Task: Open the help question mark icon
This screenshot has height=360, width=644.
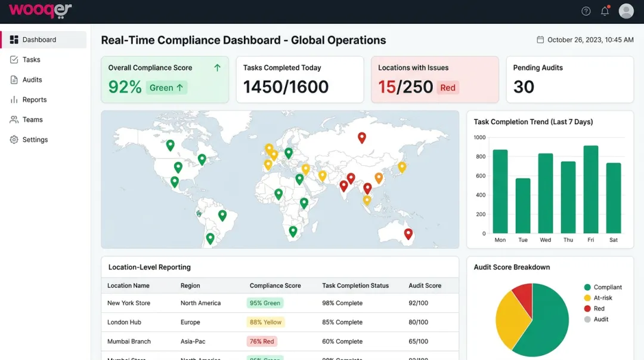Action: tap(586, 11)
